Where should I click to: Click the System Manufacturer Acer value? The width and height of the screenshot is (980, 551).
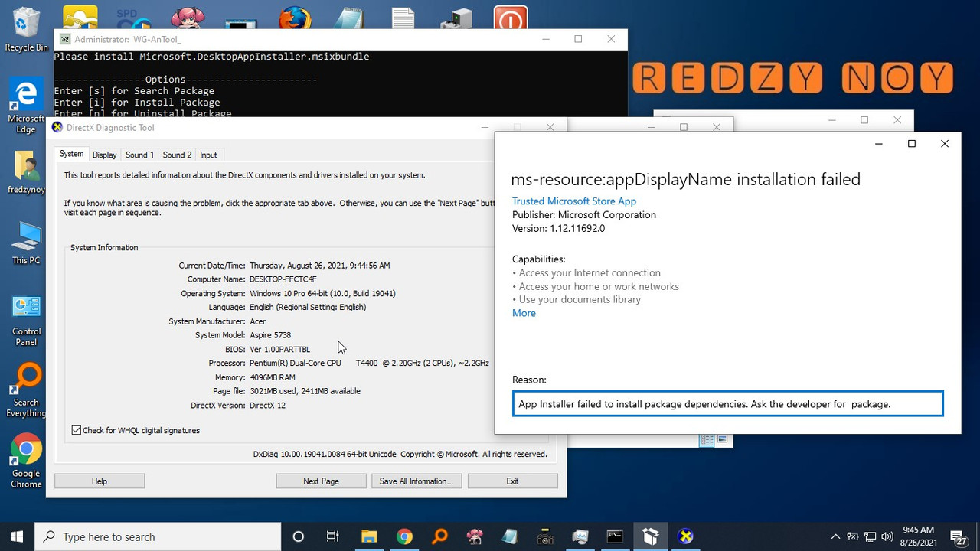[258, 321]
